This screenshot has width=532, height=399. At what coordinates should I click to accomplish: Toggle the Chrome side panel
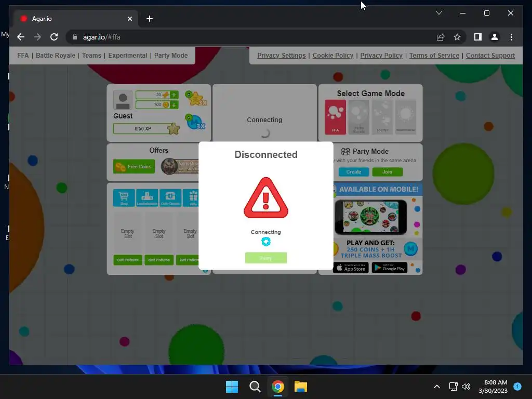478,37
